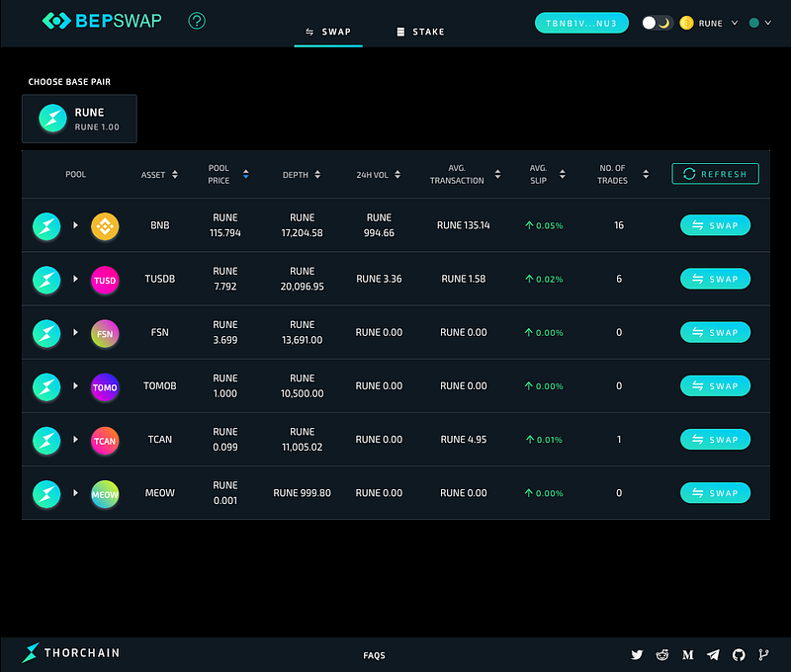Viewport: 791px width, 672px height.
Task: Click the MEOW asset name
Action: (x=160, y=493)
